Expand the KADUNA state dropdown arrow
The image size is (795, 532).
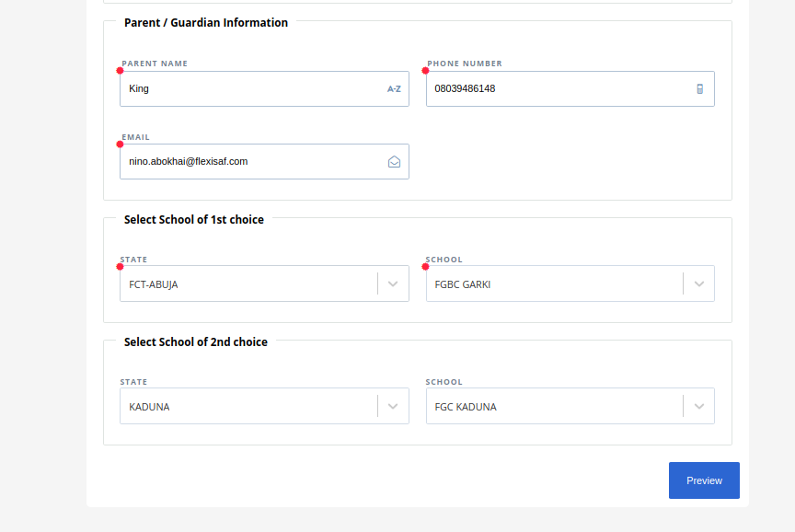pos(393,406)
